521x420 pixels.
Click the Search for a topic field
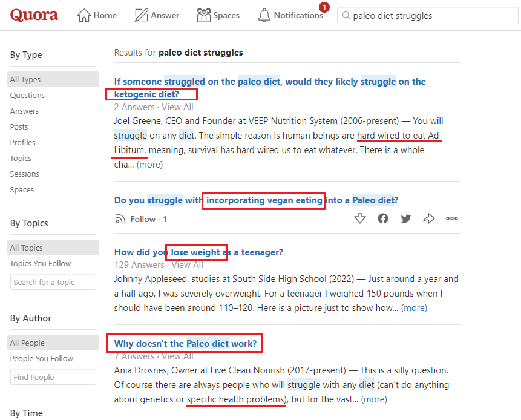coord(53,282)
